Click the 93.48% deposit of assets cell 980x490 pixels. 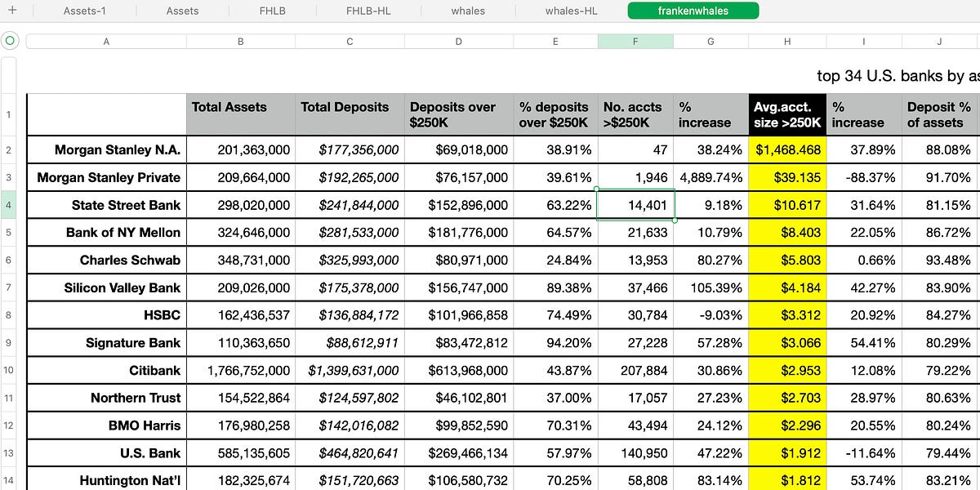[939, 261]
